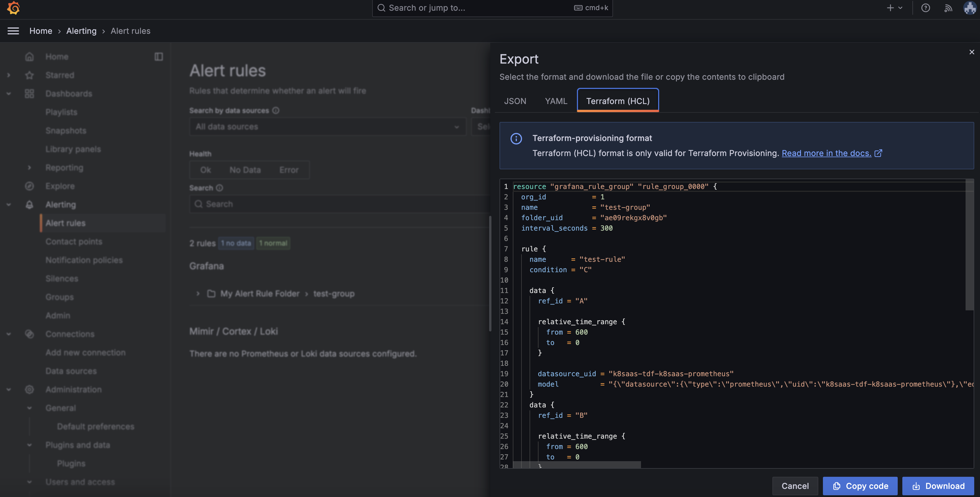Click the Connections icon in sidebar

coord(29,334)
